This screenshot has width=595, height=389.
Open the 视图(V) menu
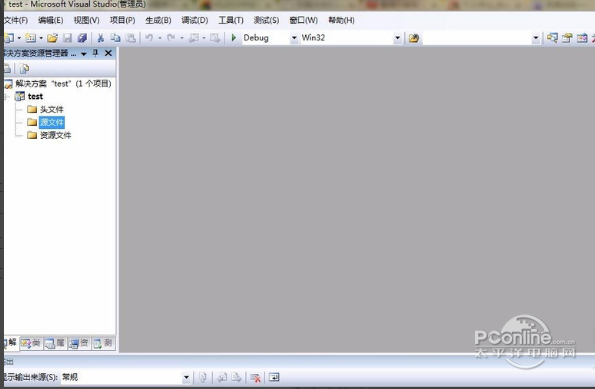tap(87, 20)
